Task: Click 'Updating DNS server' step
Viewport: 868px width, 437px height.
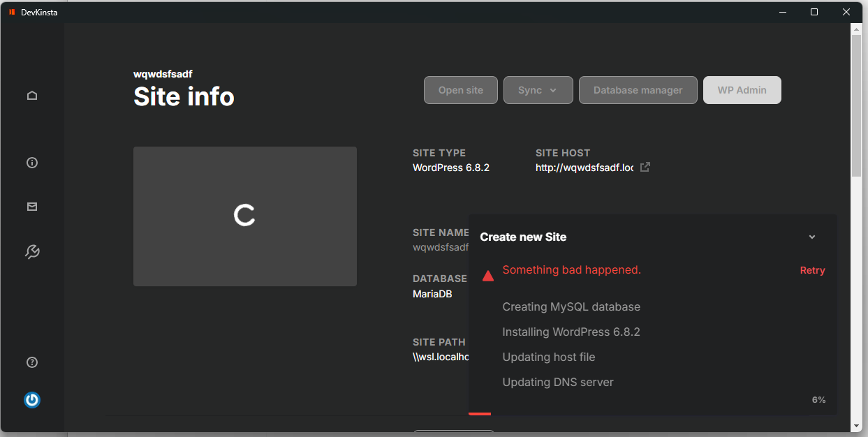Action: [558, 382]
